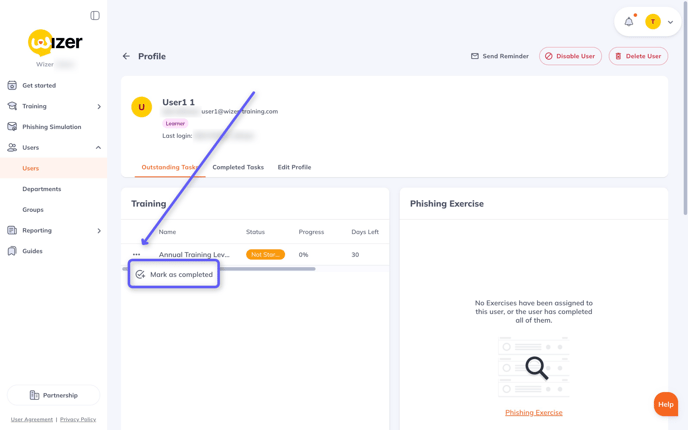Select Mark as completed menu option
The width and height of the screenshot is (688, 430).
point(174,274)
